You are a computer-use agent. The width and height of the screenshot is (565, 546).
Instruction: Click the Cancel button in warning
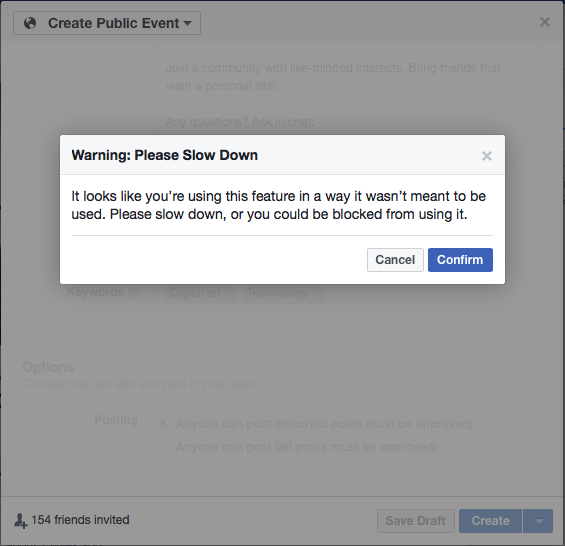coord(395,260)
